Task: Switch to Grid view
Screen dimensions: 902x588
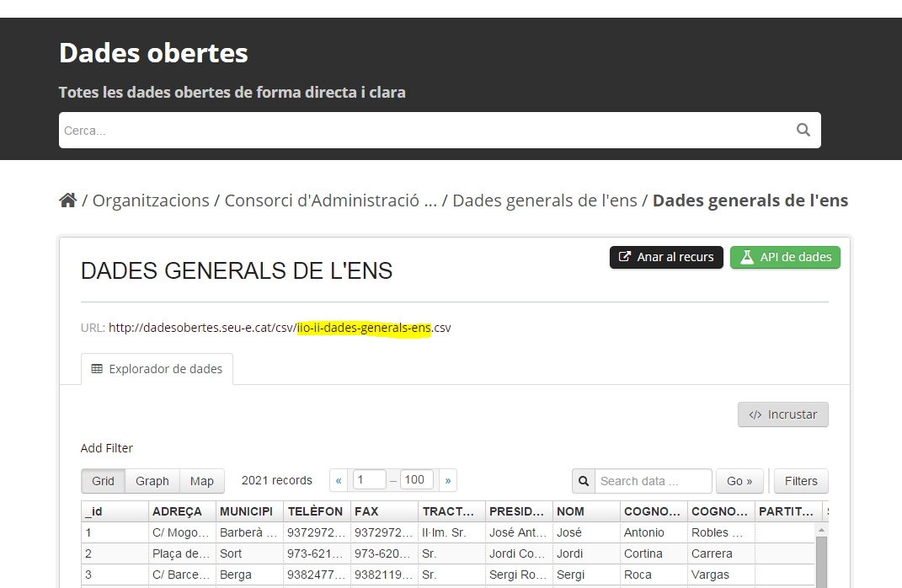Action: click(103, 481)
